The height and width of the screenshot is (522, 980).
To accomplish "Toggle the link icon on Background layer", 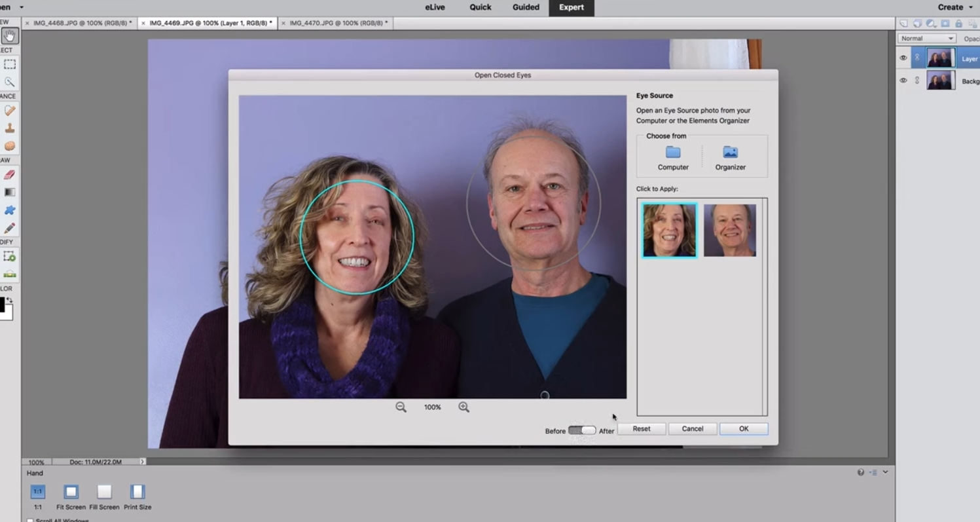I will (917, 81).
